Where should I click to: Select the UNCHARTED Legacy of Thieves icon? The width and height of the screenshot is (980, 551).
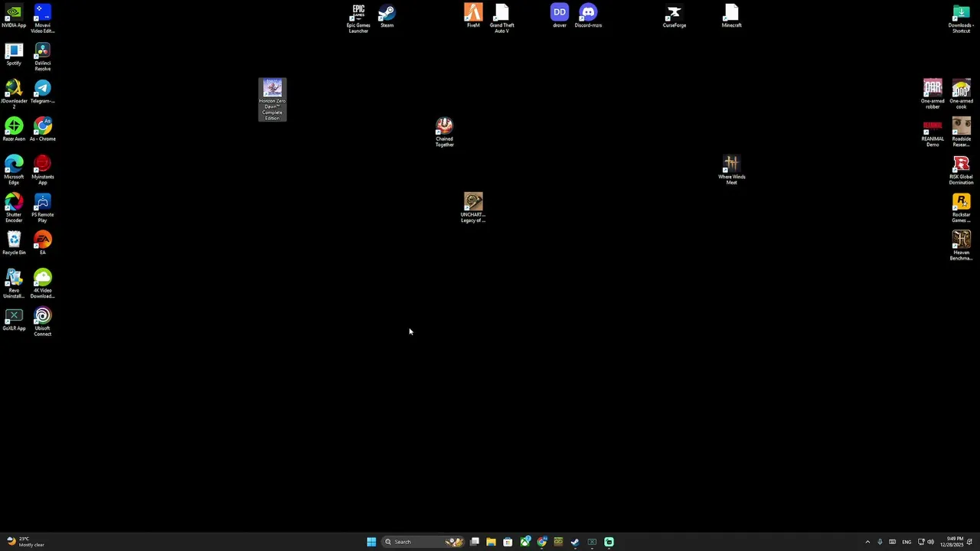(x=473, y=208)
